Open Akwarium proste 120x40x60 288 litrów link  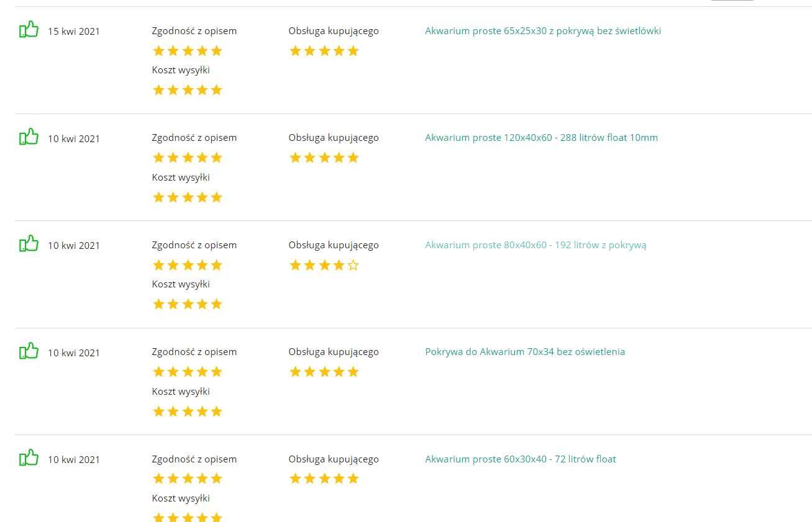541,138
